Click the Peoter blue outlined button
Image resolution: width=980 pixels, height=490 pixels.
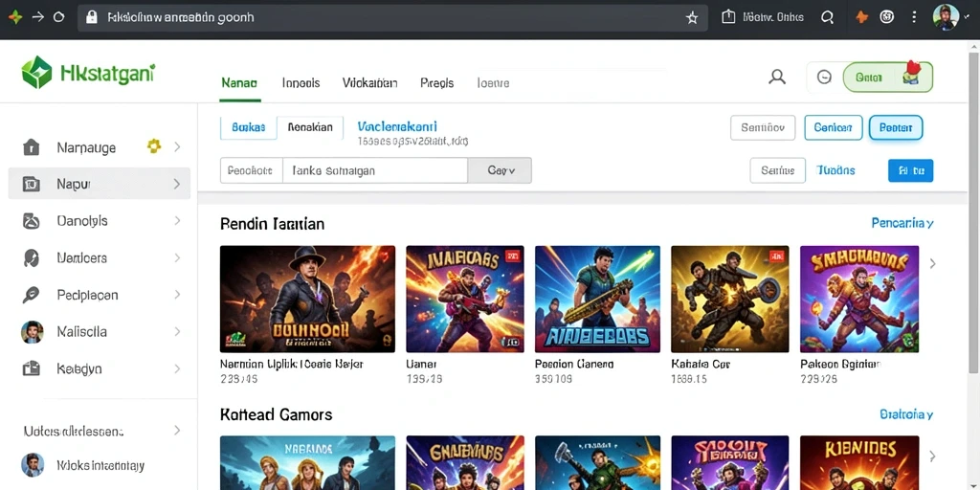coord(896,127)
